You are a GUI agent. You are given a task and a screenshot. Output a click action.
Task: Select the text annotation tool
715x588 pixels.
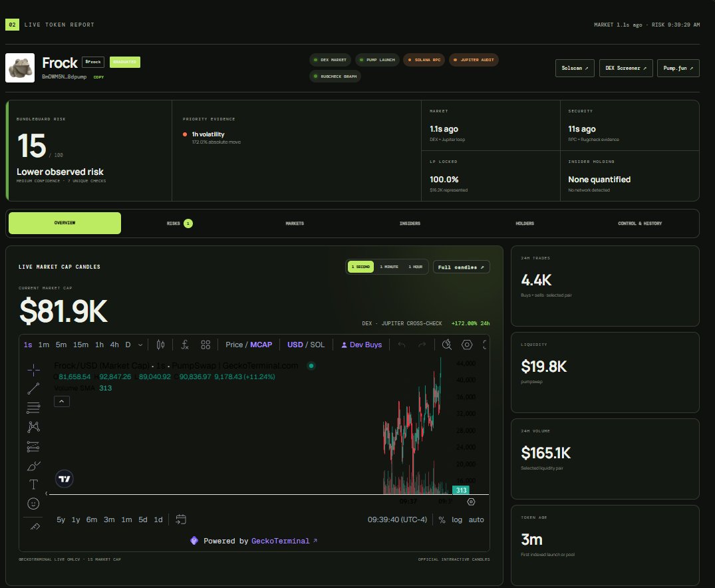tap(33, 484)
